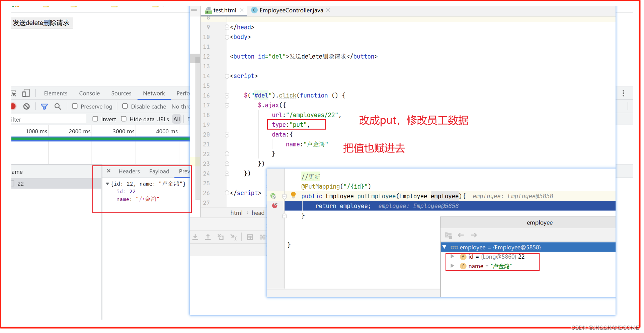Click line number 19 in the gutter
644x333 pixels.
pos(206,125)
